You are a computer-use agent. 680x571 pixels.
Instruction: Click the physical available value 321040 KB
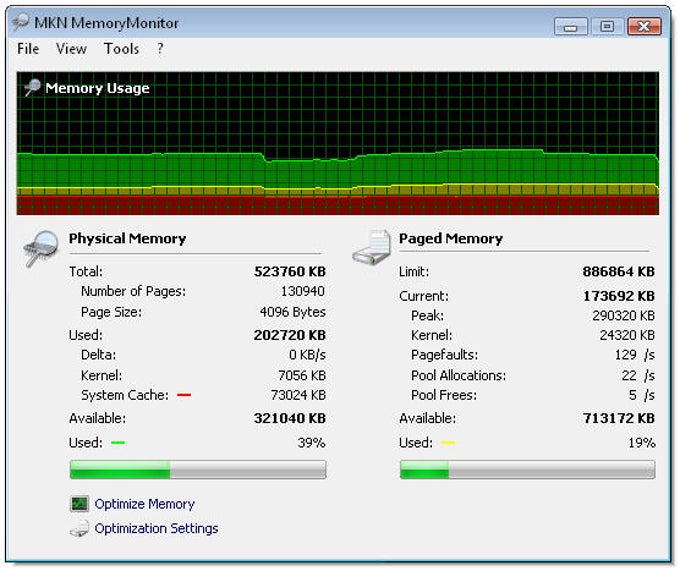click(x=290, y=418)
